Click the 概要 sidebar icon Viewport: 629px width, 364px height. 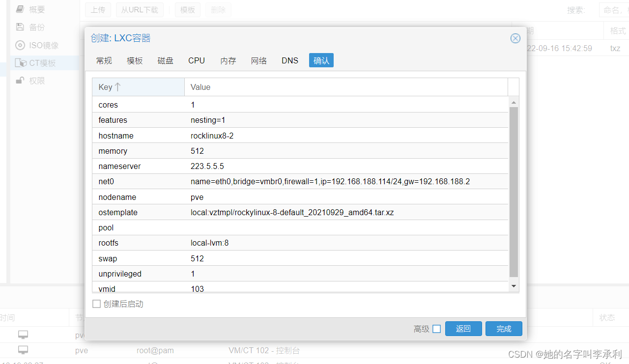[x=20, y=9]
